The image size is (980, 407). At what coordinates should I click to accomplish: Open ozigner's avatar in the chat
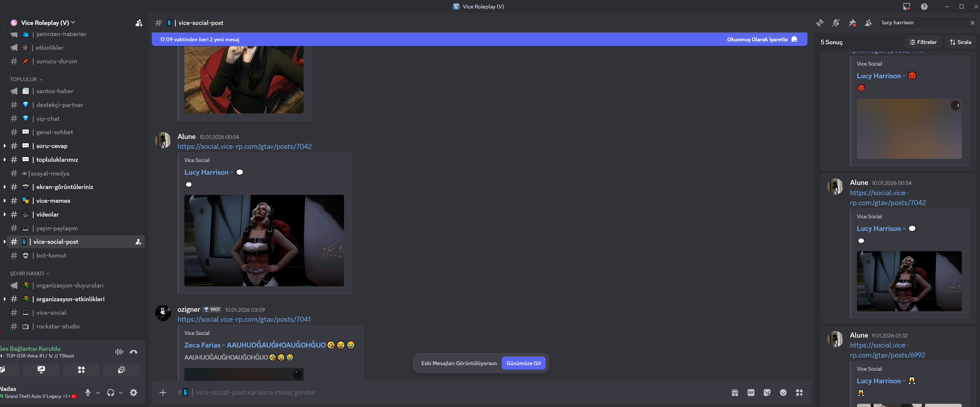point(163,313)
